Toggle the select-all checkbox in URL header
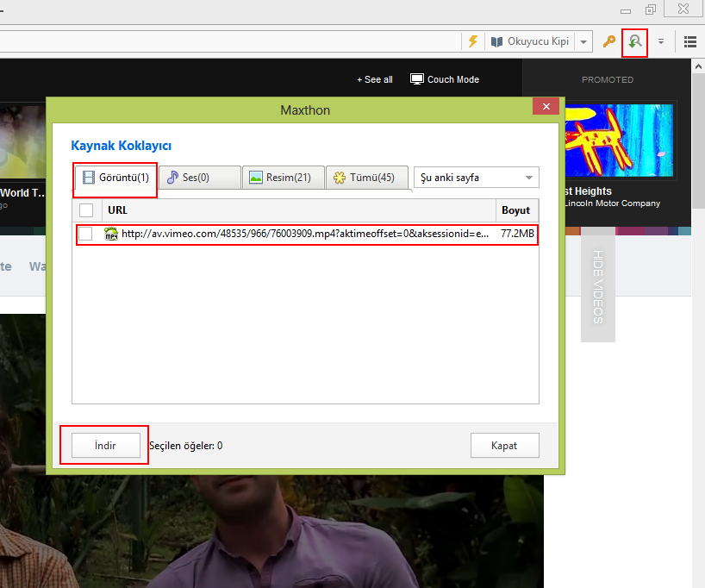The image size is (705, 588). (x=86, y=210)
